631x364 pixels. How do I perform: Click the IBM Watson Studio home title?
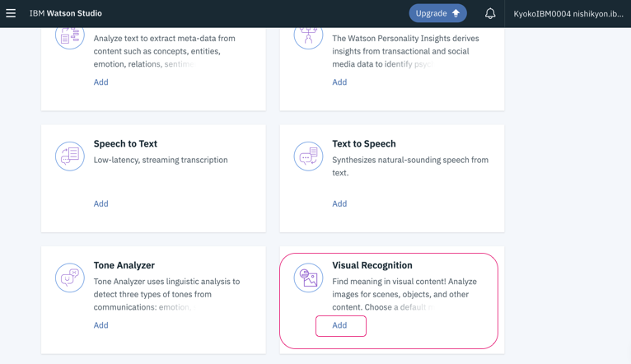tap(65, 13)
